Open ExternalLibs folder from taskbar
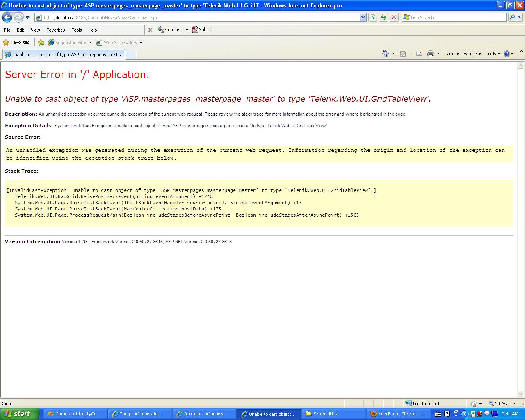 click(334, 414)
